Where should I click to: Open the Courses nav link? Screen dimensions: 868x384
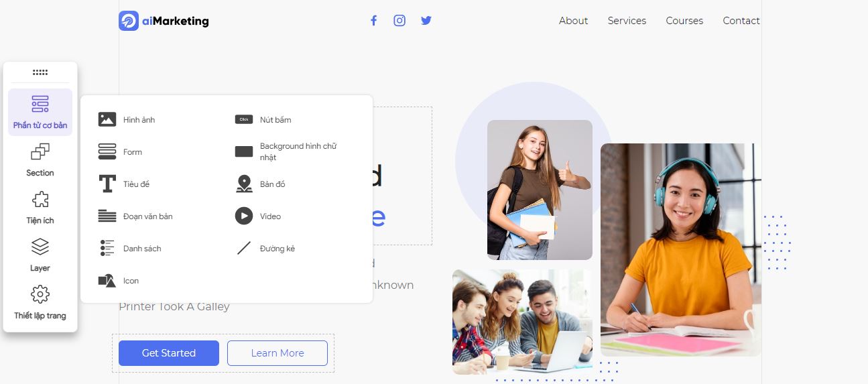point(684,21)
